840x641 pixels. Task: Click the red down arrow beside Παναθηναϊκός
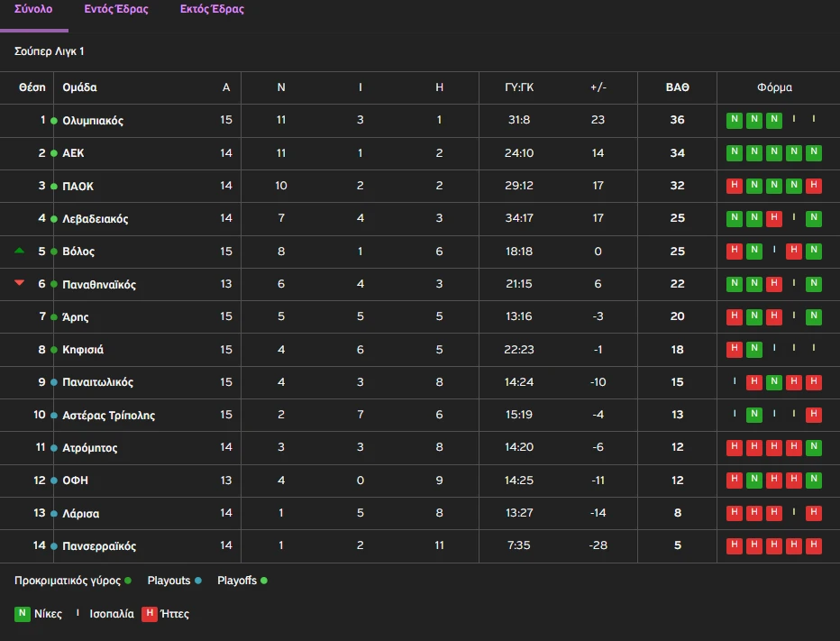(x=20, y=283)
